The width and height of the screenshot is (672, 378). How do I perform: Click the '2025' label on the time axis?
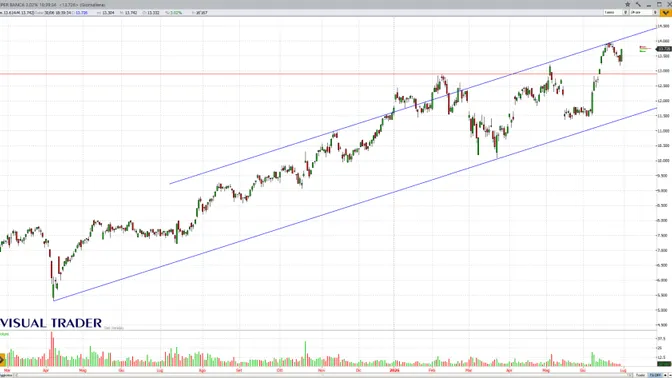click(394, 370)
